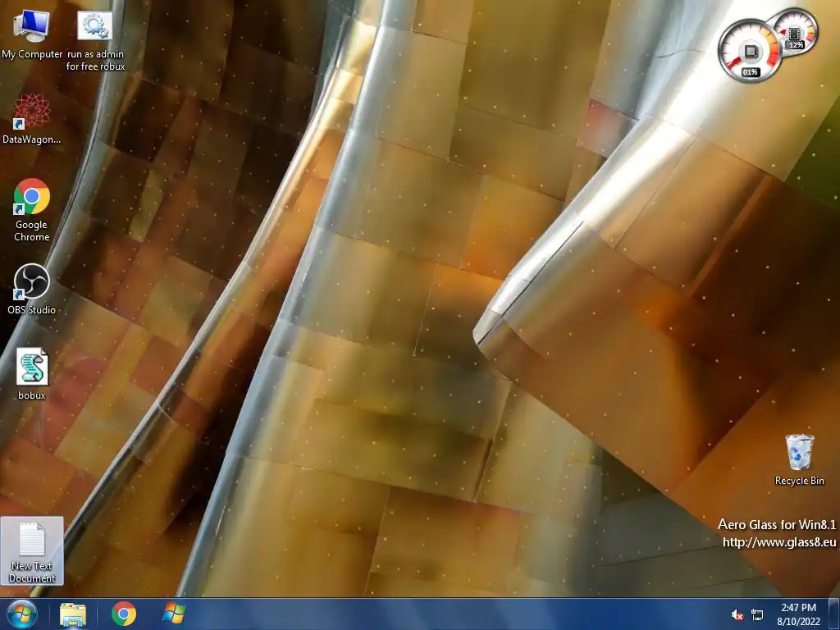840x630 pixels.
Task: Open the network tray icon
Action: 757,614
